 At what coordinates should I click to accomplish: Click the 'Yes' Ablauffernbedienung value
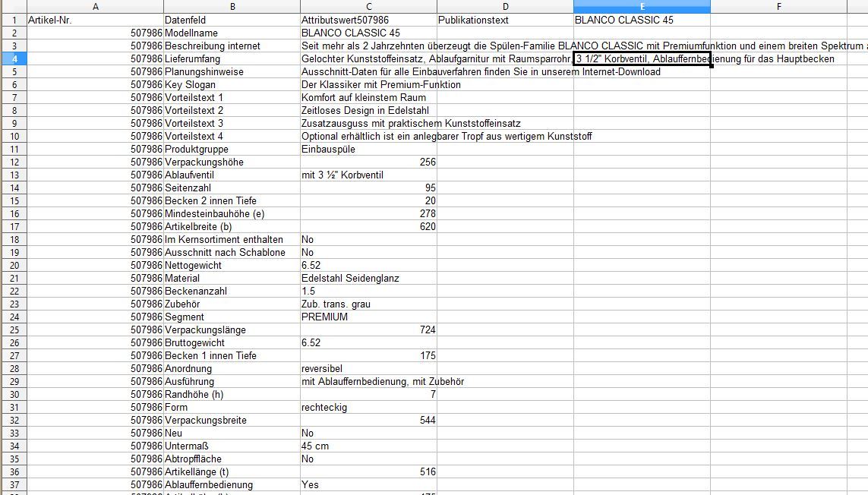tap(368, 485)
